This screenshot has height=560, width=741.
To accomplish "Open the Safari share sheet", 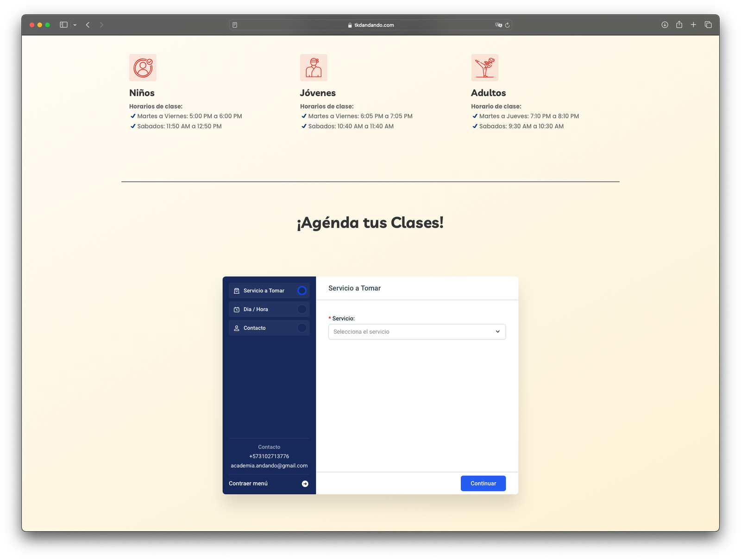I will (x=679, y=25).
